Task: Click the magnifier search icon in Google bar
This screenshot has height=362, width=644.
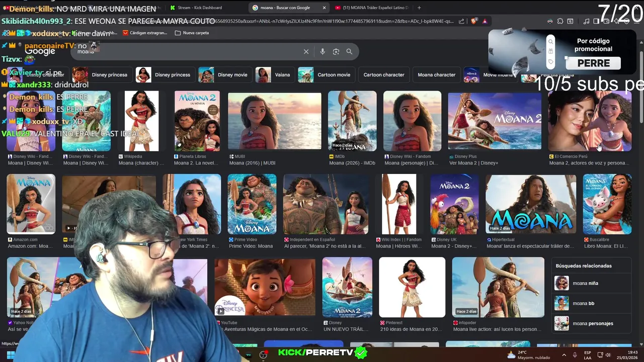Action: tap(349, 52)
